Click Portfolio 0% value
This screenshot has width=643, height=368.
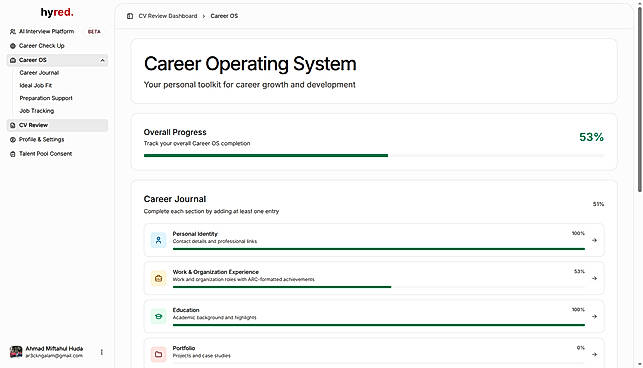tap(581, 348)
